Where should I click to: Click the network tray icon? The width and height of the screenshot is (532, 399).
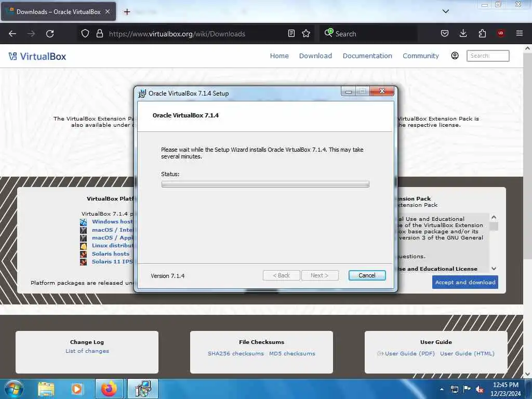(454, 390)
